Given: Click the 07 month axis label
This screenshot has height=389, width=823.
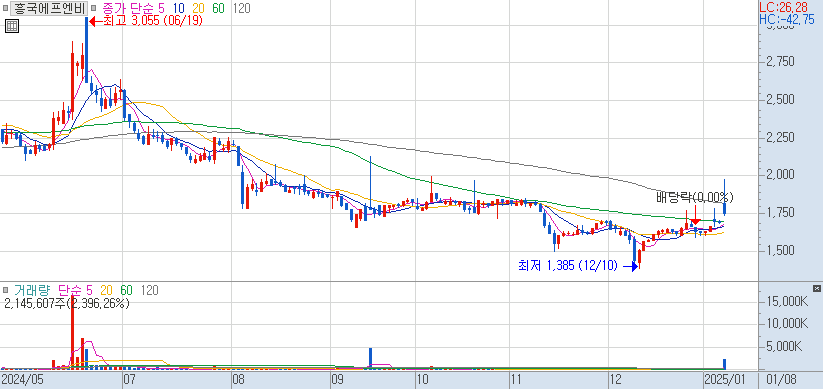Looking at the screenshot, I should point(129,379).
